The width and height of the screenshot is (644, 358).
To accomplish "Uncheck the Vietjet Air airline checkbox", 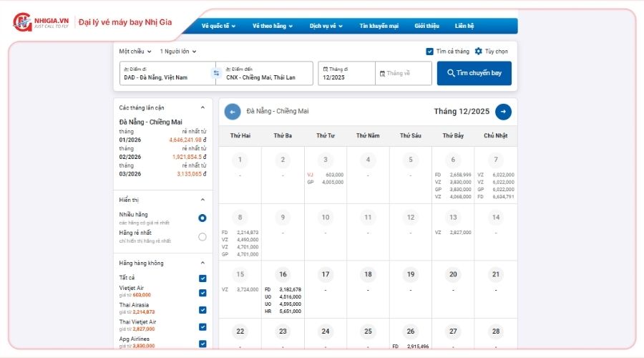I will [203, 292].
